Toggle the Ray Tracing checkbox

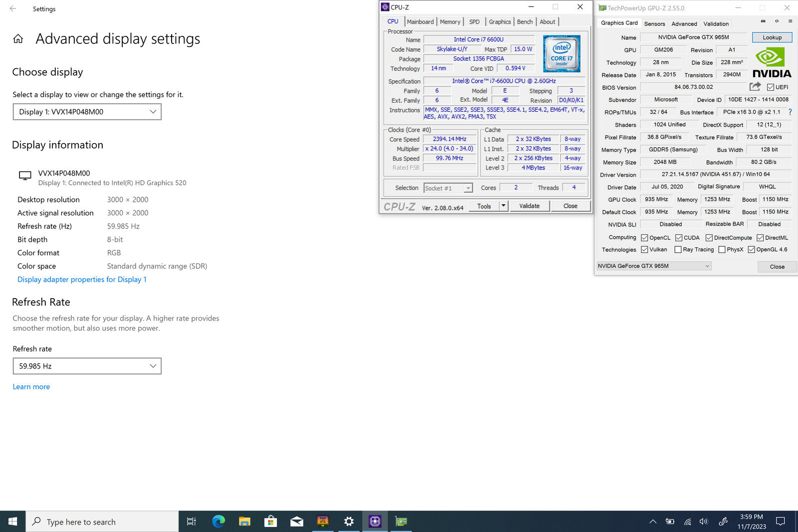coord(678,250)
